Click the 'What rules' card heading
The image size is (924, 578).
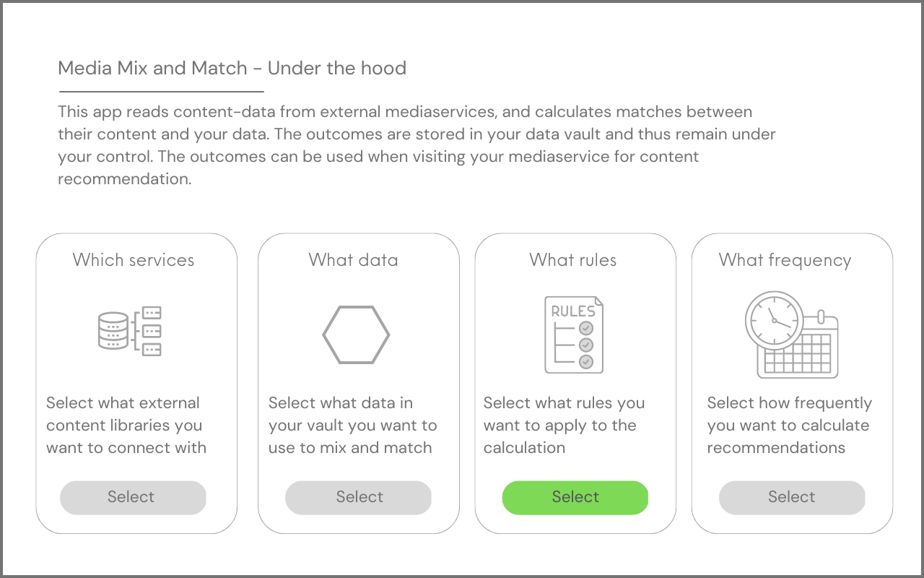pyautogui.click(x=573, y=260)
